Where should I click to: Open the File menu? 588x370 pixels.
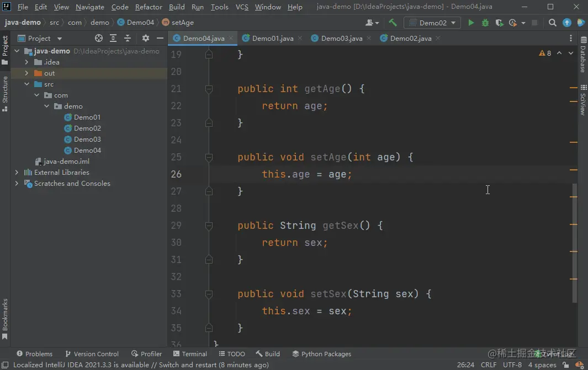point(23,7)
